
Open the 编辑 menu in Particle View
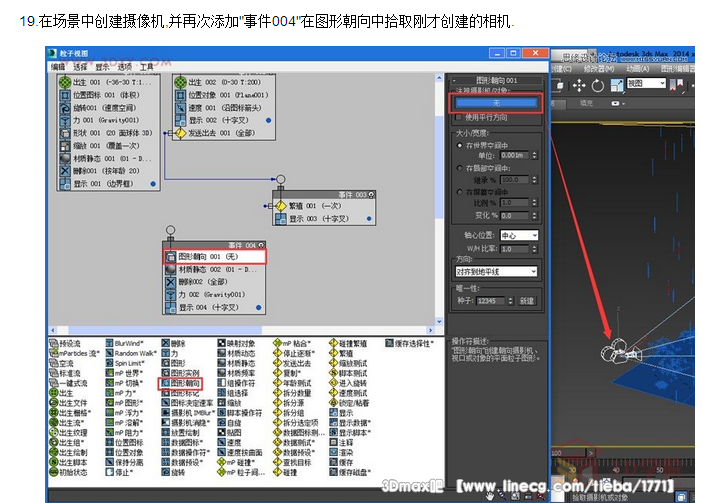(58, 67)
